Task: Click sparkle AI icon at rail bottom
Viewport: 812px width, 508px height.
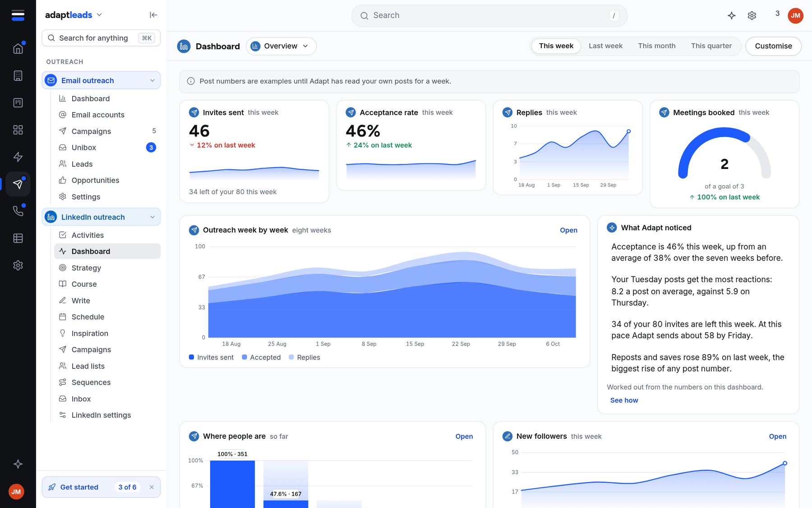Action: click(18, 464)
